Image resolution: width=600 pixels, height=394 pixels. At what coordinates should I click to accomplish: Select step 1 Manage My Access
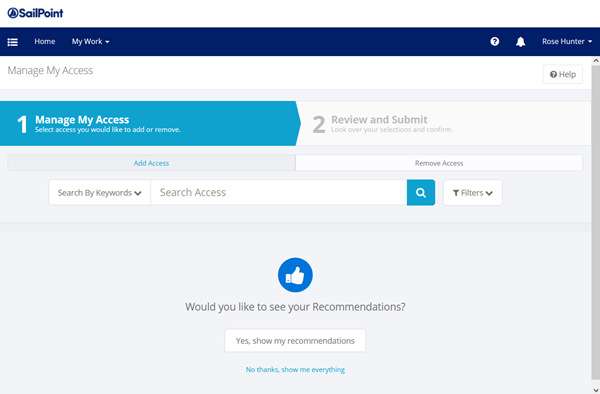tap(149, 124)
